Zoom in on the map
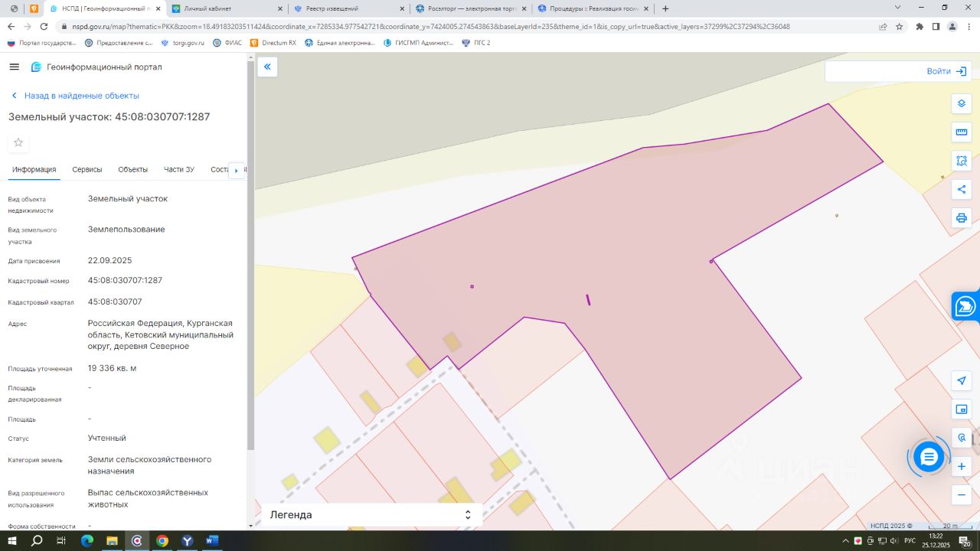980x551 pixels. pyautogui.click(x=962, y=466)
